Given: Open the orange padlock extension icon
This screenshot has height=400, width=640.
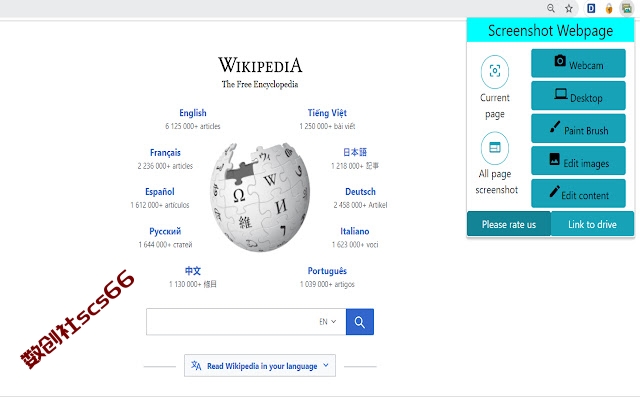Looking at the screenshot, I should click(609, 9).
